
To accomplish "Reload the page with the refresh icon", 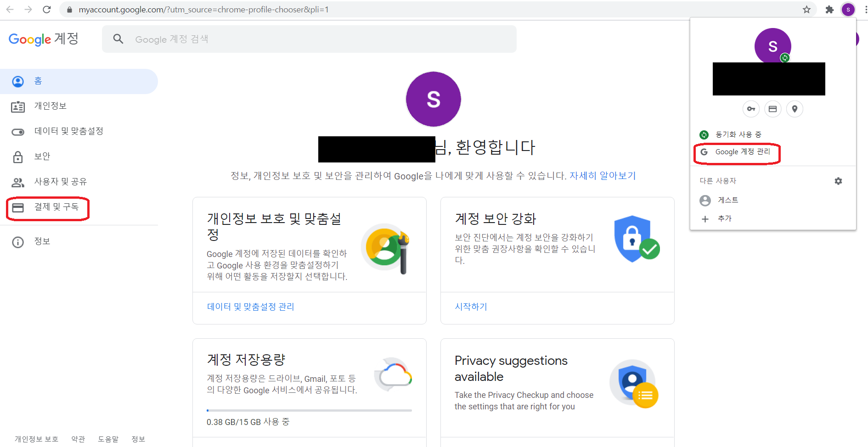I will (x=46, y=9).
